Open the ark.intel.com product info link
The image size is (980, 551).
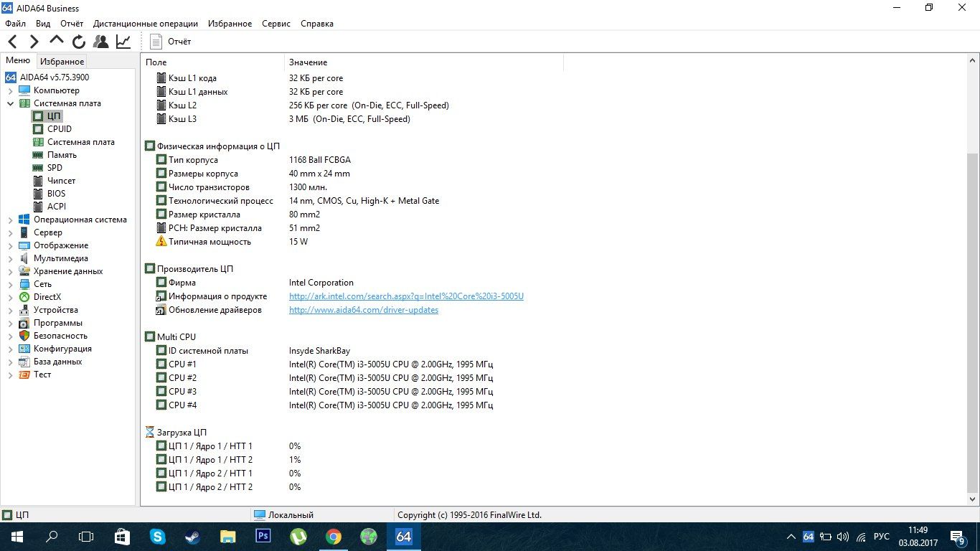406,296
